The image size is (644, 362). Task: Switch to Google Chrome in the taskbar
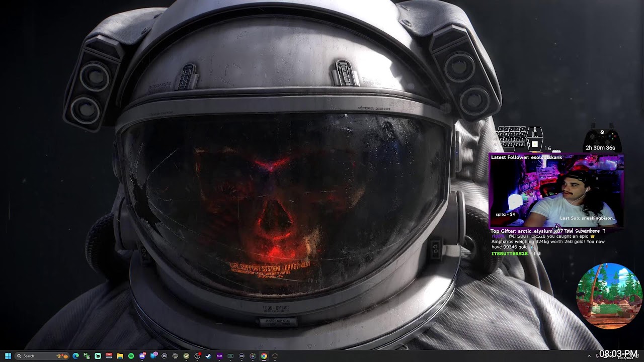pyautogui.click(x=264, y=356)
